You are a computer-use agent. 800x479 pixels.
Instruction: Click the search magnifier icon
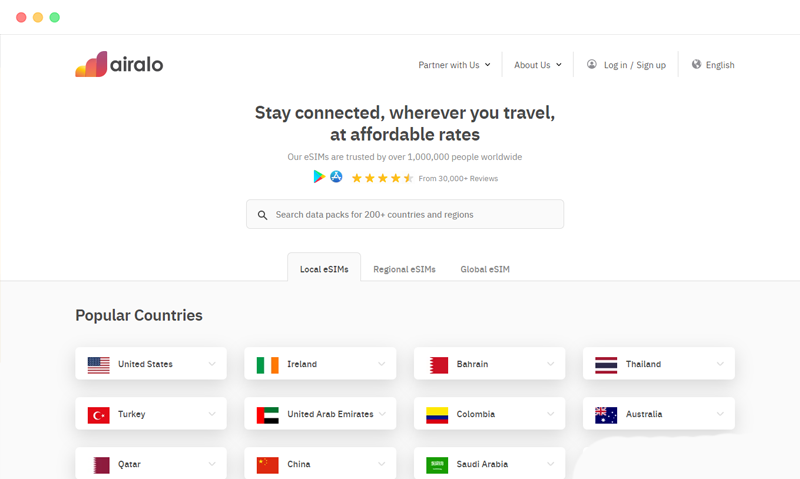[x=263, y=215]
